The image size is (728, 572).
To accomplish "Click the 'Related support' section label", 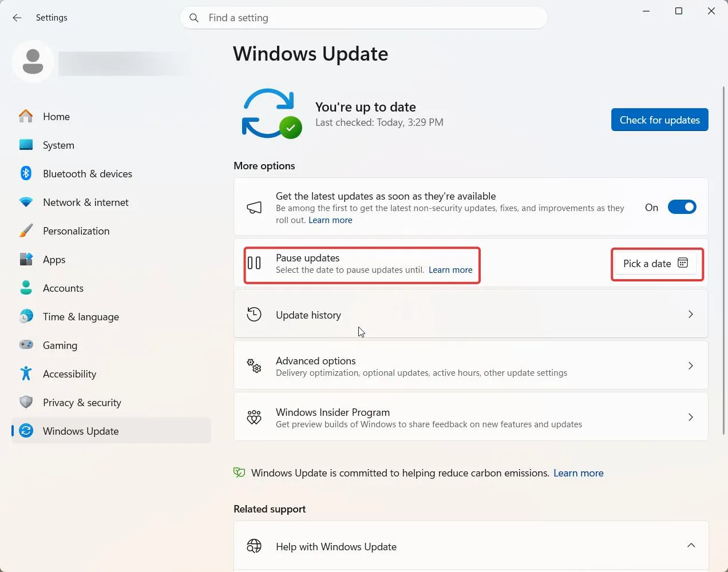I will click(x=269, y=509).
